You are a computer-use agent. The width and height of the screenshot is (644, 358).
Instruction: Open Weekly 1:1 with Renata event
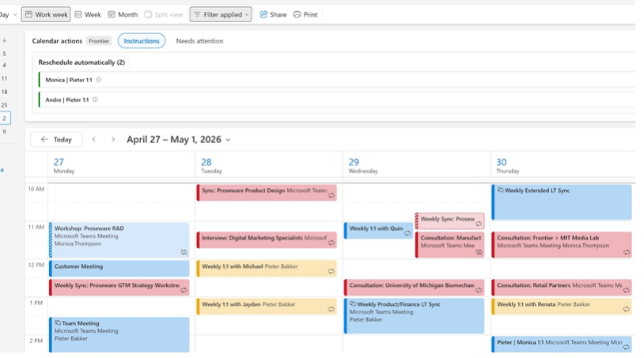[x=562, y=307]
